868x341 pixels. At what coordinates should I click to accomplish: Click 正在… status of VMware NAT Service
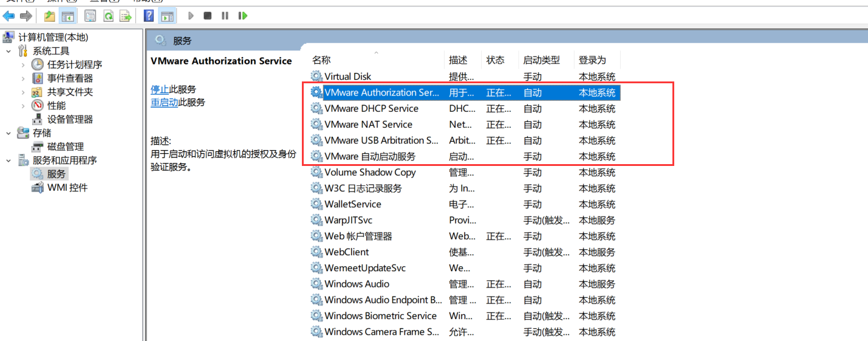coord(499,124)
